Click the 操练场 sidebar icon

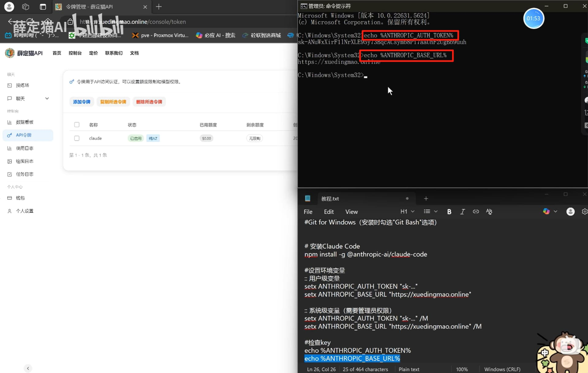click(x=9, y=85)
